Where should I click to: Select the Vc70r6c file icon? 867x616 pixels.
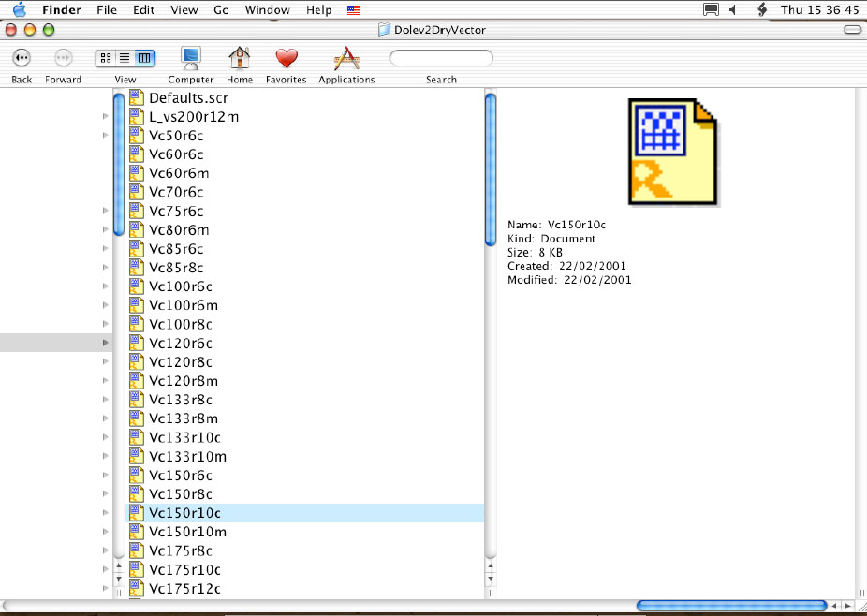pyautogui.click(x=137, y=191)
